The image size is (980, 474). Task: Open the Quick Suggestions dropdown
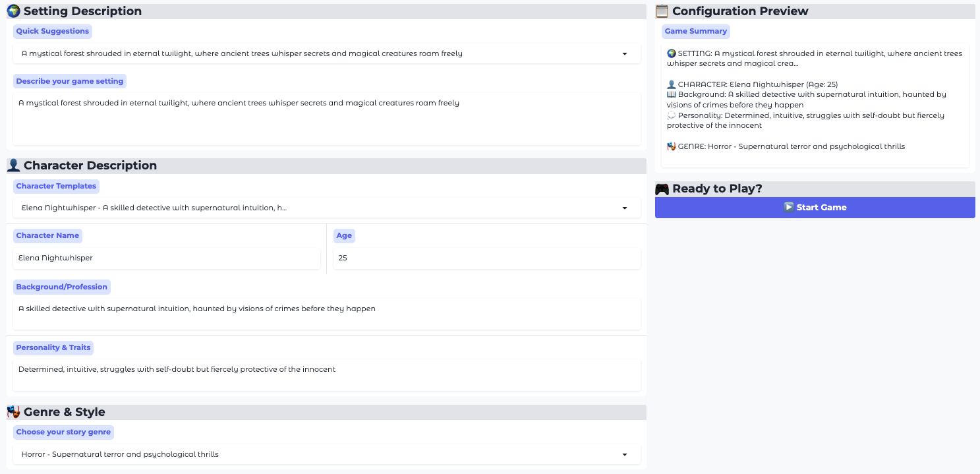coord(623,53)
